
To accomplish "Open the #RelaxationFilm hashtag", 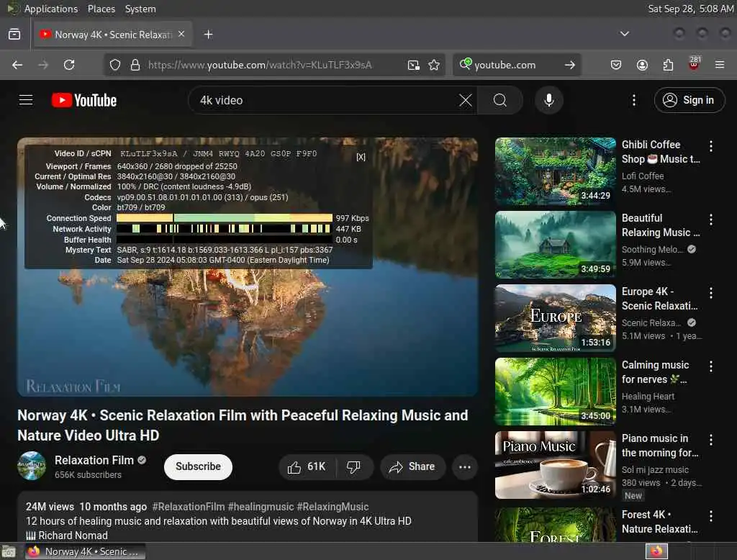I will [x=188, y=507].
